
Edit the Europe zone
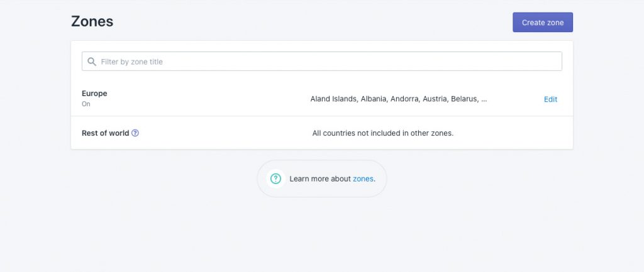550,99
